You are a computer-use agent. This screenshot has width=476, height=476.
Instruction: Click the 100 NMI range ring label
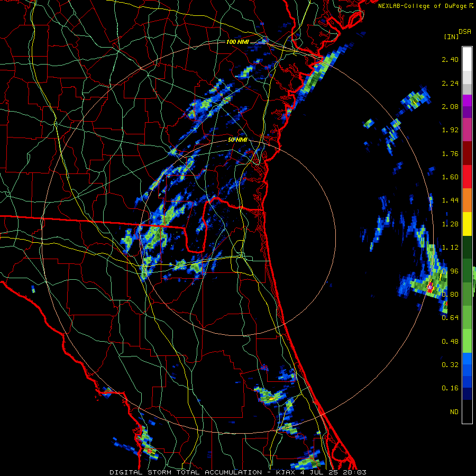237,42
